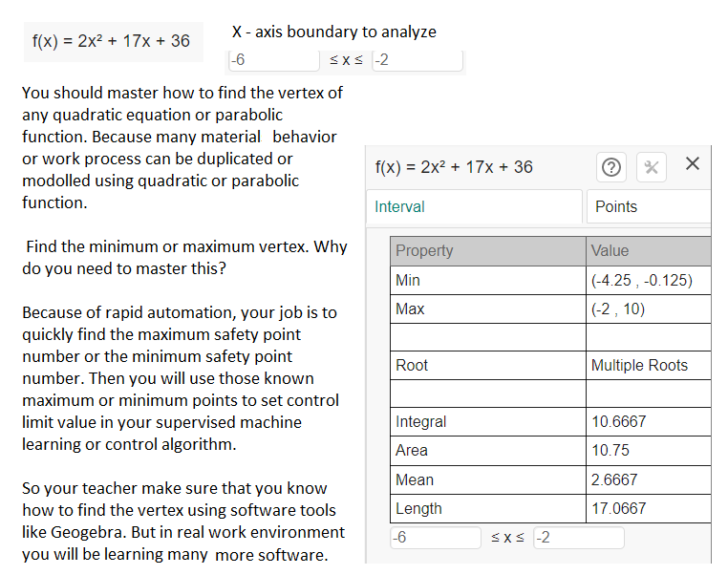Image resolution: width=728 pixels, height=575 pixels.
Task: Click the top upper-bound field showing -2
Action: coord(417,60)
